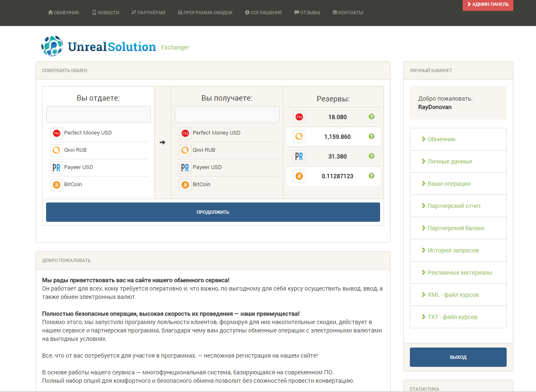Click the help icon beside Bitcoin reserve 0.11287123
This screenshot has height=392, width=536.
tap(371, 176)
